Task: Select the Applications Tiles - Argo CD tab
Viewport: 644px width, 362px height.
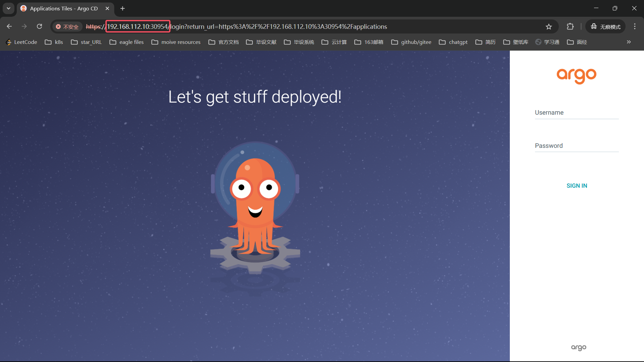Action: pos(64,8)
